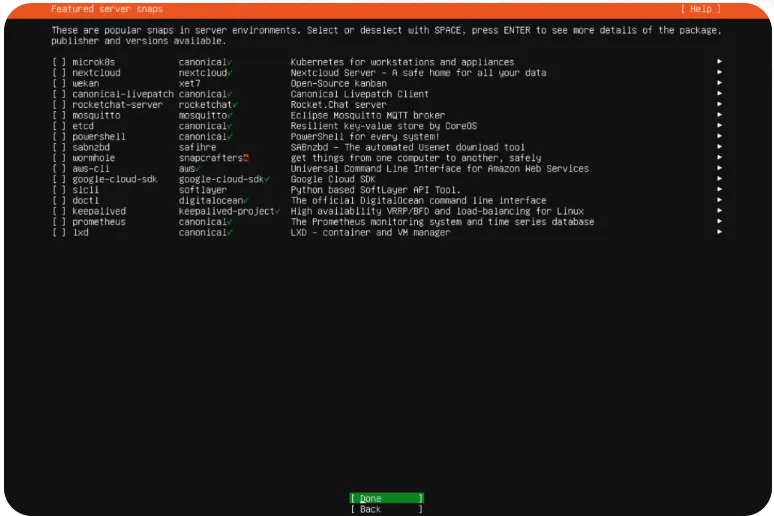Click 'Eclipse Mosquitto MQTT broker' description
The height and width of the screenshot is (516, 774).
368,116
